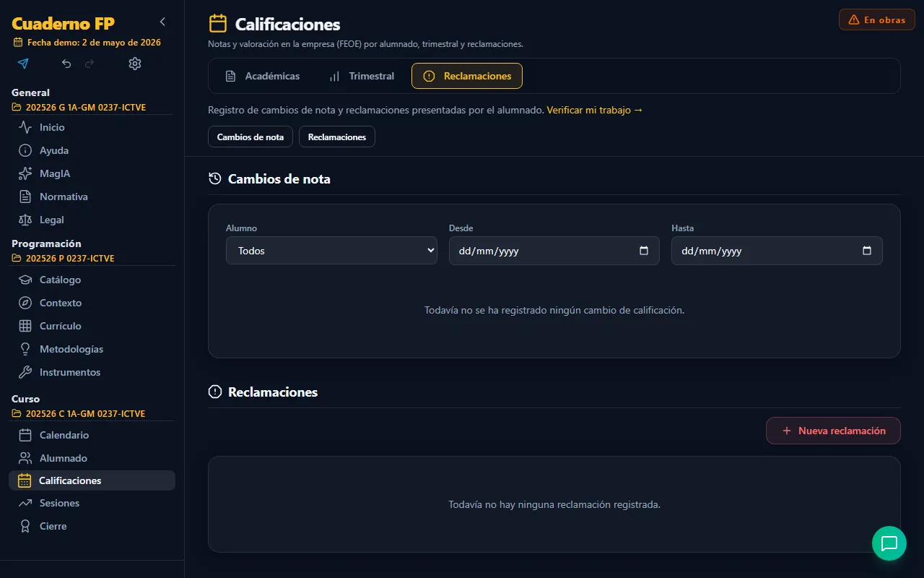Image resolution: width=924 pixels, height=578 pixels.
Task: Click the Fecha demo date text
Action: coord(94,43)
